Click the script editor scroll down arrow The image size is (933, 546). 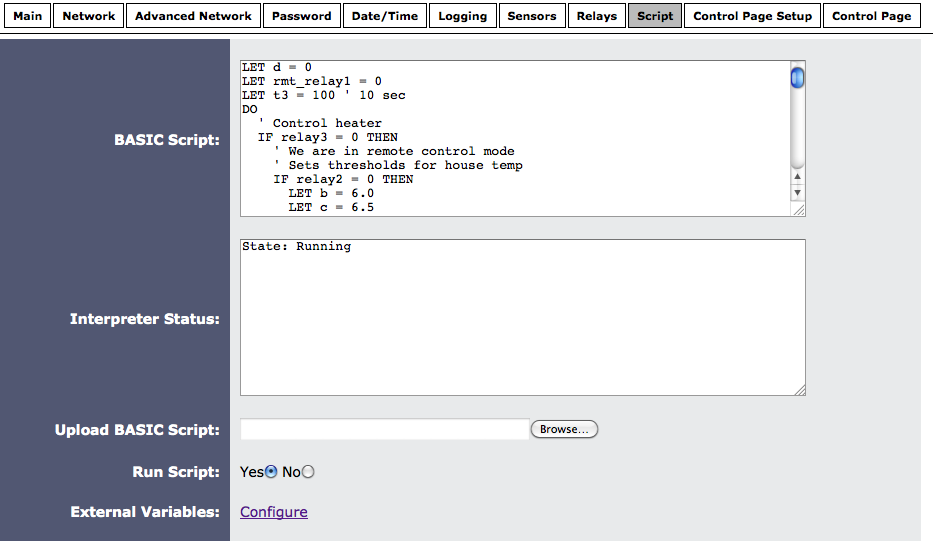tap(797, 193)
